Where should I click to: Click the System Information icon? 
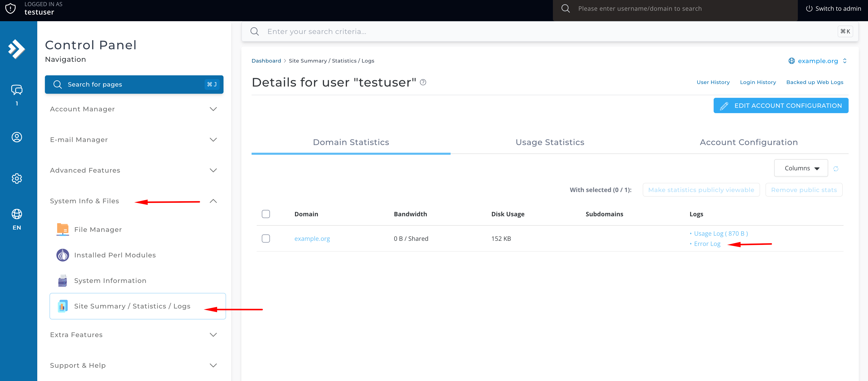click(x=63, y=281)
